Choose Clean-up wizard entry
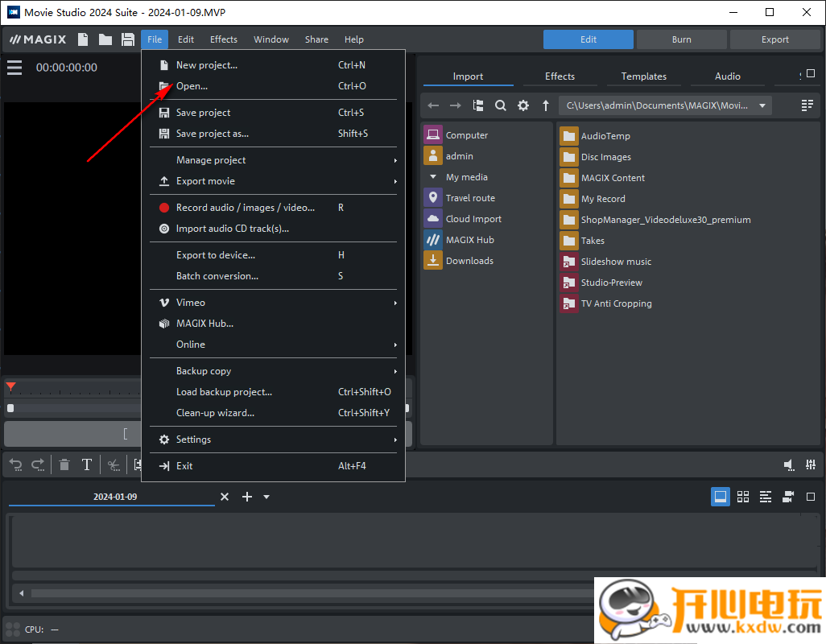This screenshot has height=644, width=826. [x=274, y=413]
